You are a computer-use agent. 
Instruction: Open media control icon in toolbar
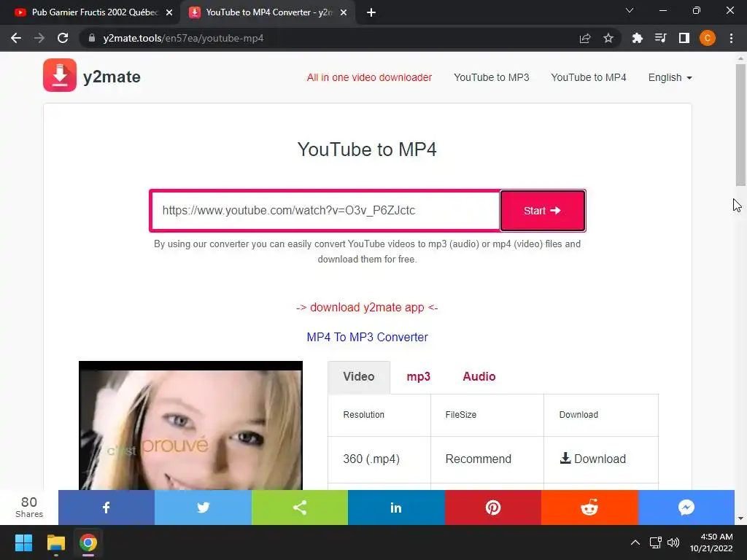(x=660, y=38)
